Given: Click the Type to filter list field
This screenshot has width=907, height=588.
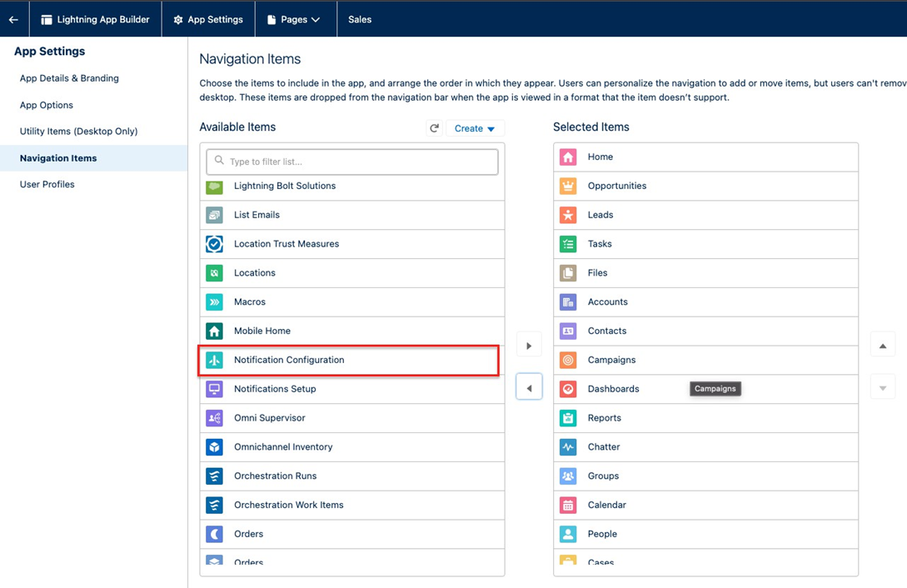Looking at the screenshot, I should (x=352, y=162).
